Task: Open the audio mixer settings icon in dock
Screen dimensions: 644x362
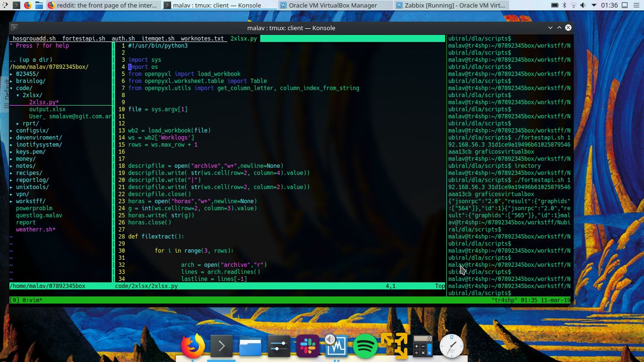Action: tap(279, 346)
